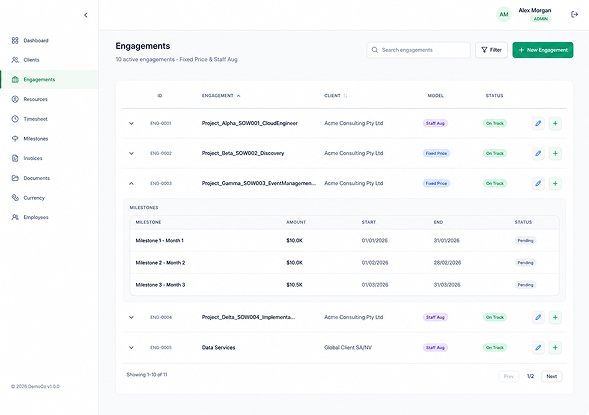
Task: Click the search magnifier icon
Action: (x=375, y=50)
